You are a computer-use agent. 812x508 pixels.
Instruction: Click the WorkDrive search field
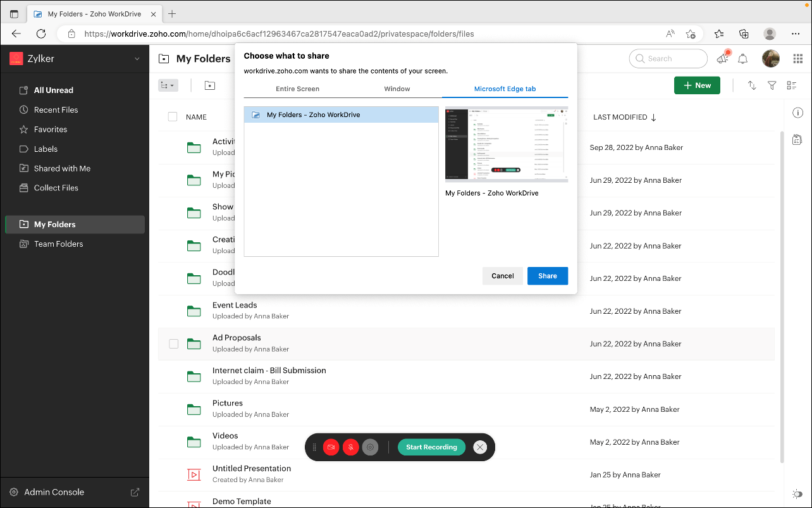pyautogui.click(x=668, y=58)
